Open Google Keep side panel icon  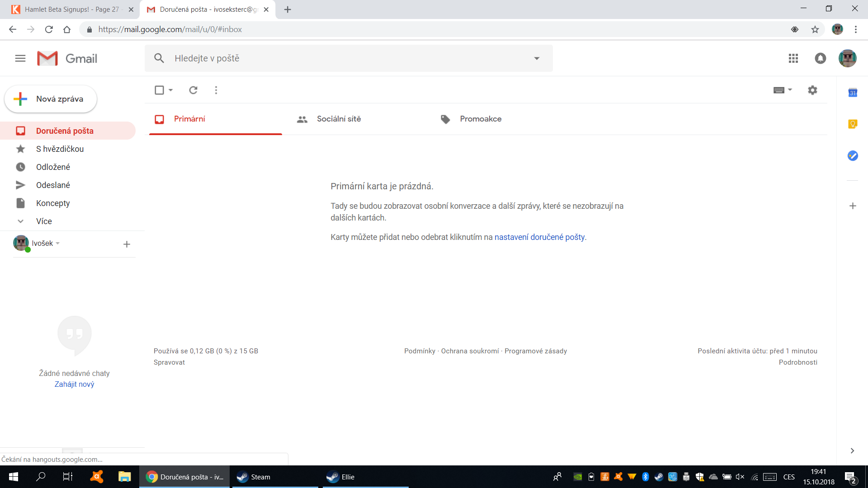(x=853, y=124)
